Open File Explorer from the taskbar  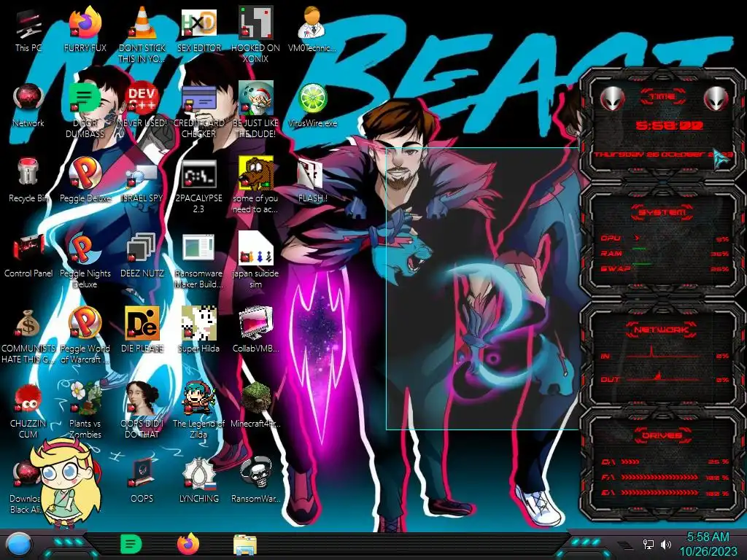[245, 545]
